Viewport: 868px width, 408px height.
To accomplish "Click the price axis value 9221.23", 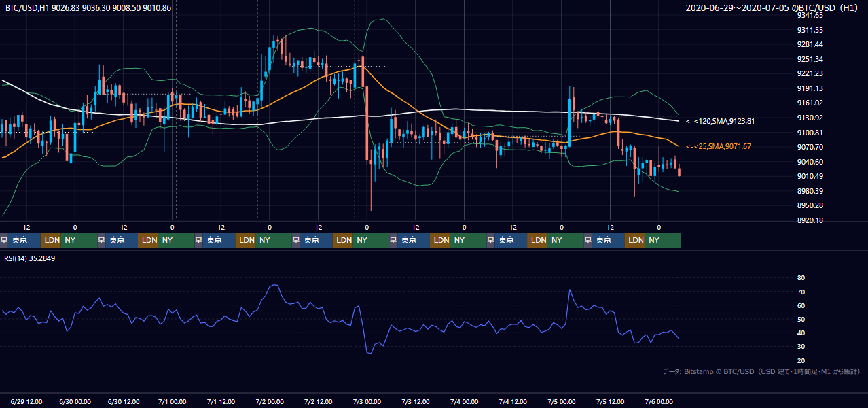I will point(810,73).
